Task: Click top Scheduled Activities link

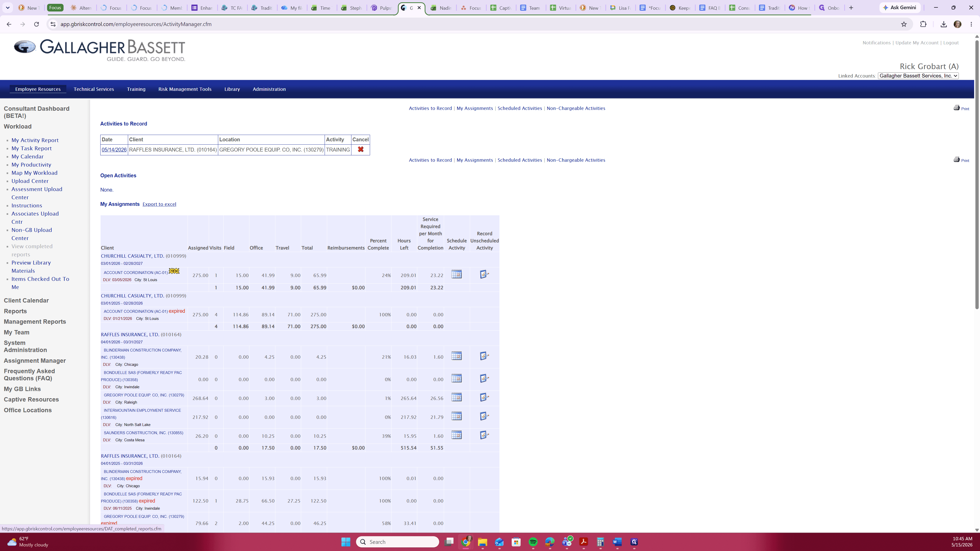Action: [520, 108]
